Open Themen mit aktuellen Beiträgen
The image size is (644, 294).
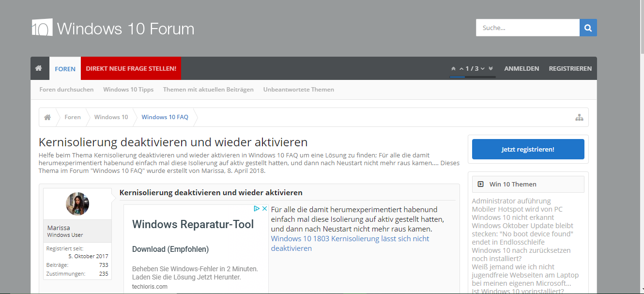coord(208,90)
